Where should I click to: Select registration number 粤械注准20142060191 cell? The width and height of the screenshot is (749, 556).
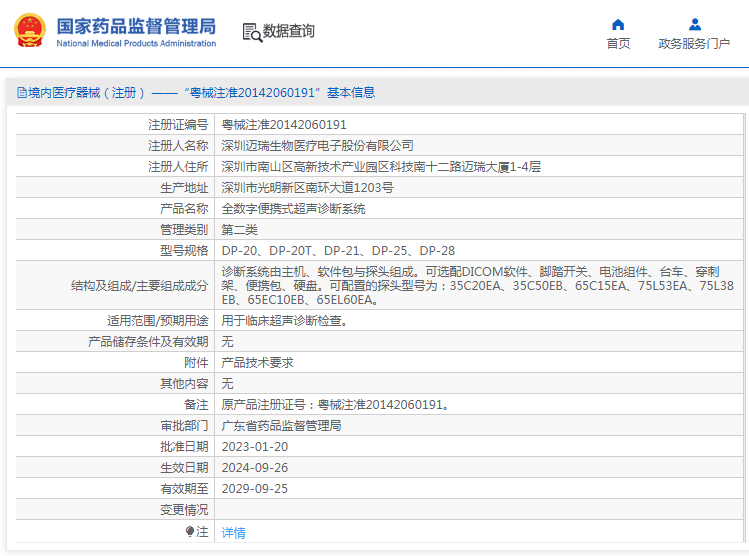pos(284,125)
